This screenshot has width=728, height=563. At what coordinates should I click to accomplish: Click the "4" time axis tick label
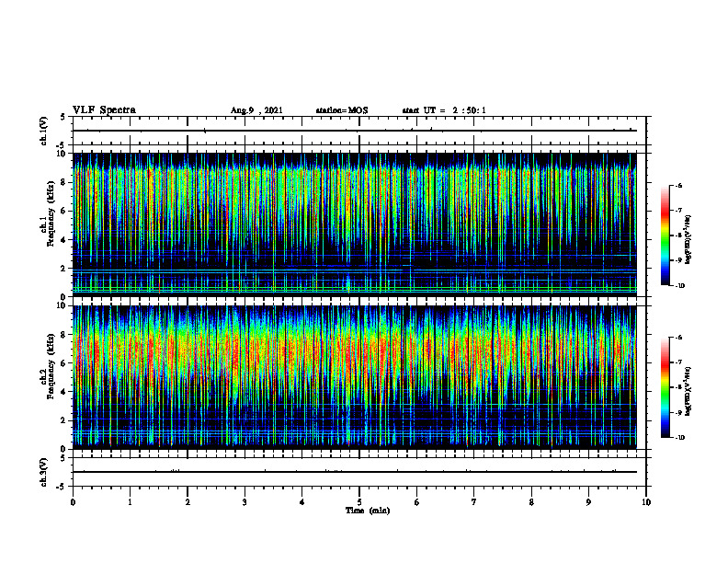302,502
